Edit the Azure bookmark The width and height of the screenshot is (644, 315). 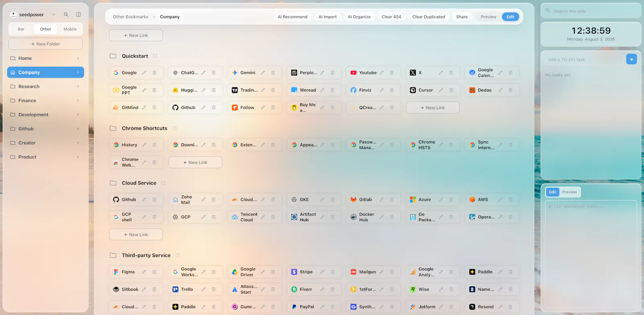click(x=441, y=200)
